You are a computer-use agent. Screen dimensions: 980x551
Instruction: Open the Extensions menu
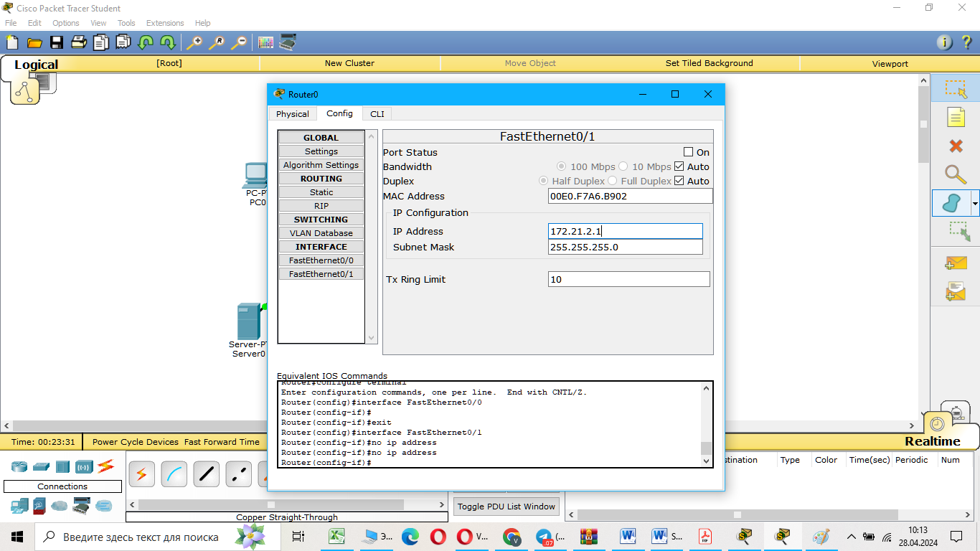click(x=165, y=23)
